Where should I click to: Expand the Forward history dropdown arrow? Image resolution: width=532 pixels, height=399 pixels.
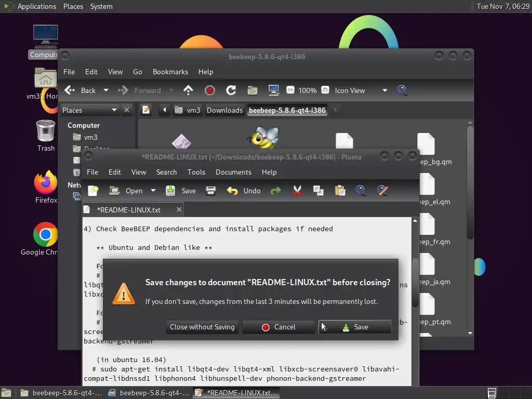(171, 90)
